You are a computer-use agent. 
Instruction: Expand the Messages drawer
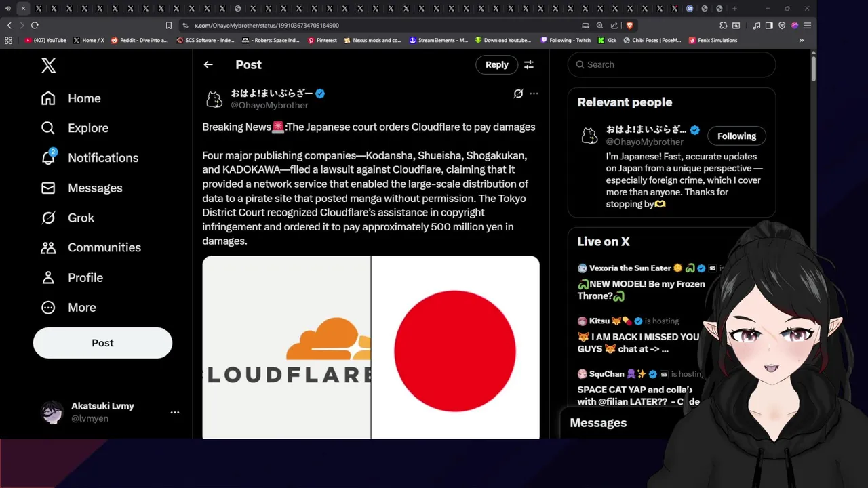(x=598, y=423)
